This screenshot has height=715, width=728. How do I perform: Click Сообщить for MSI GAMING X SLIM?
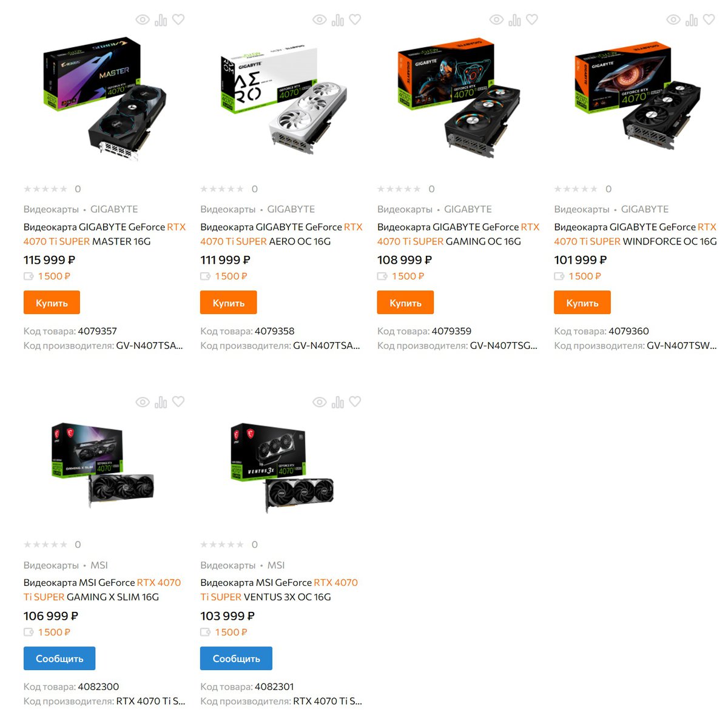tap(59, 658)
